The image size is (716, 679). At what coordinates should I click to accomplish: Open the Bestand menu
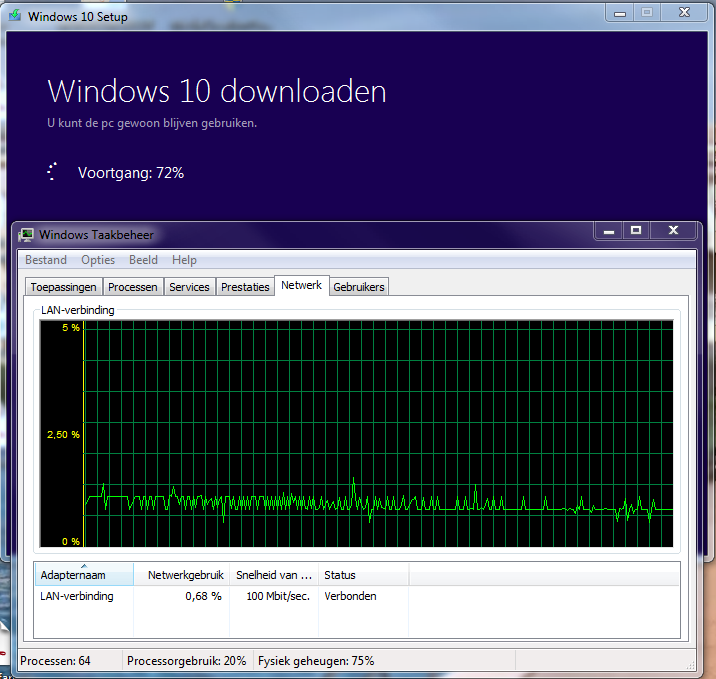[46, 260]
